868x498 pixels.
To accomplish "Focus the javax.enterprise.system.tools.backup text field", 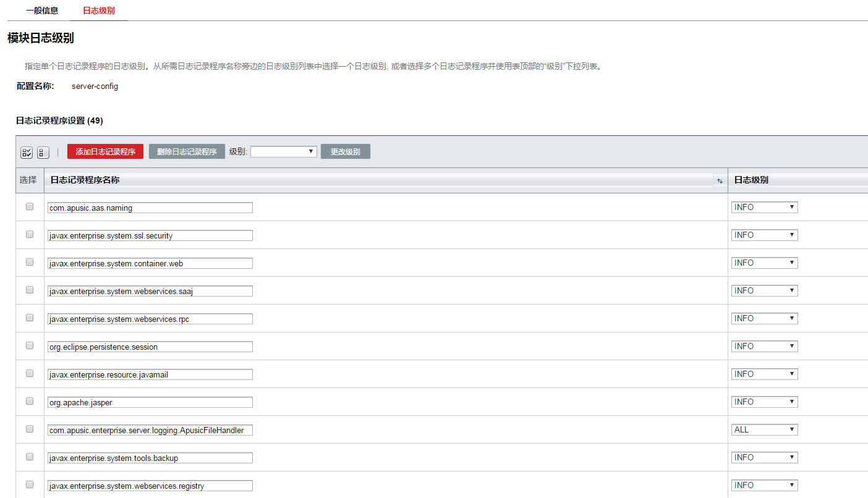I will pos(150,458).
